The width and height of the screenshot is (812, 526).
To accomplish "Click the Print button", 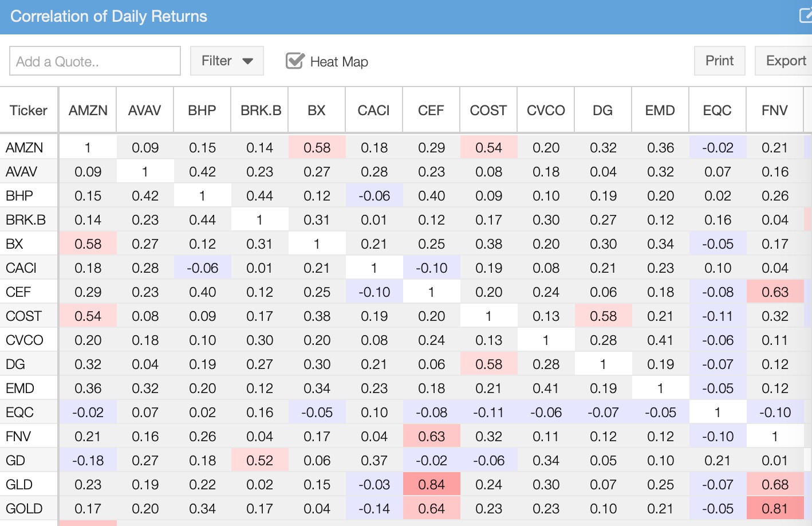I will (x=719, y=61).
